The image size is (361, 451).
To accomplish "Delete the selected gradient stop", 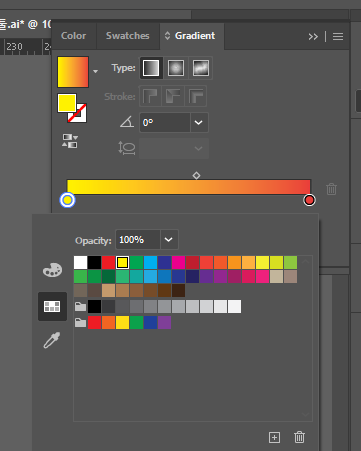I will click(331, 189).
